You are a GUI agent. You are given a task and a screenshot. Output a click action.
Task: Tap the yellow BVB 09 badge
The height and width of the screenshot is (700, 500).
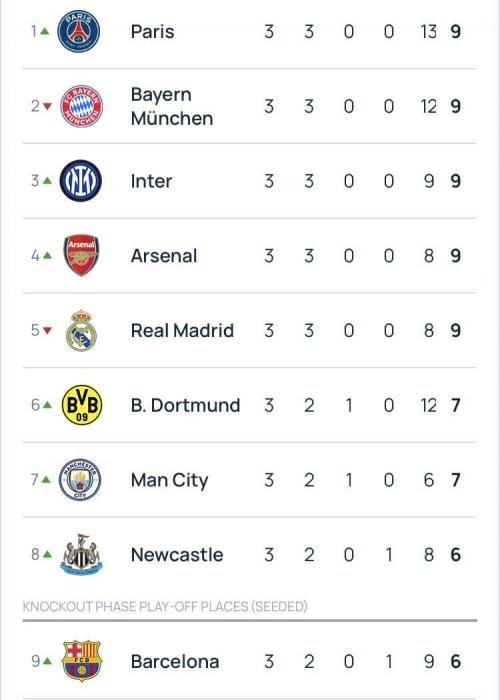[82, 405]
